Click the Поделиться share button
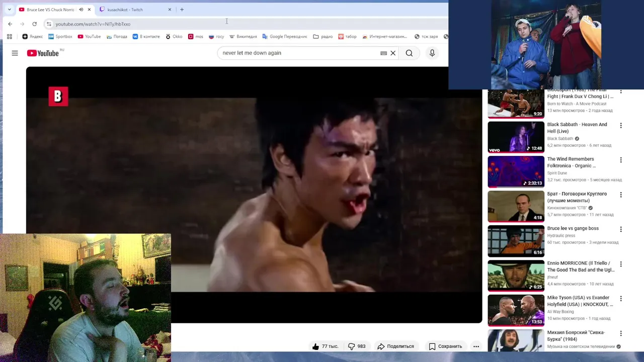This screenshot has width=644, height=362. click(396, 346)
